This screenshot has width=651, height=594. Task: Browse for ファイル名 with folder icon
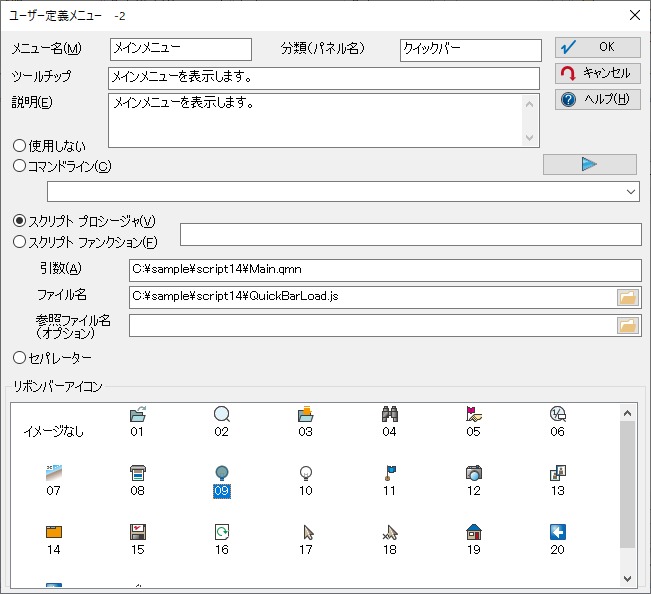tap(628, 297)
